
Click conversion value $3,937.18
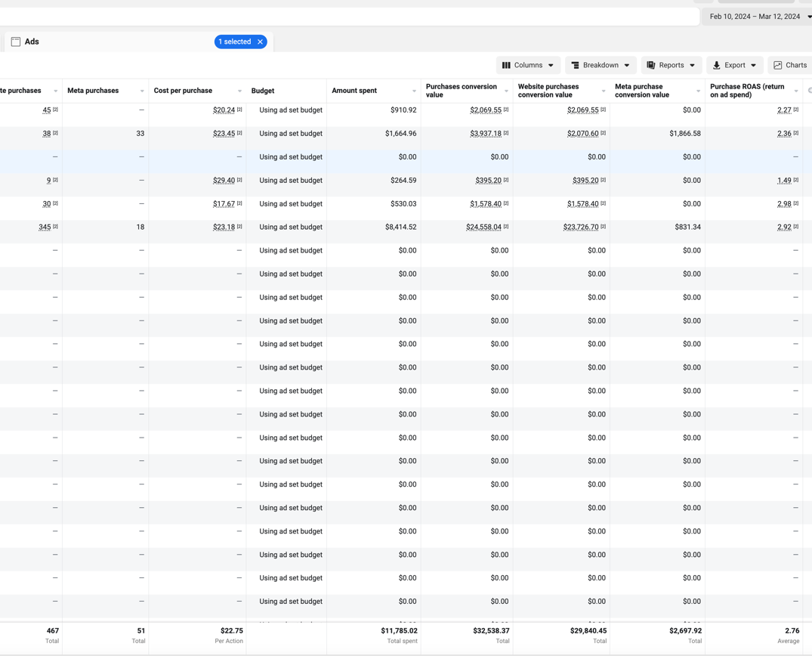pyautogui.click(x=486, y=134)
